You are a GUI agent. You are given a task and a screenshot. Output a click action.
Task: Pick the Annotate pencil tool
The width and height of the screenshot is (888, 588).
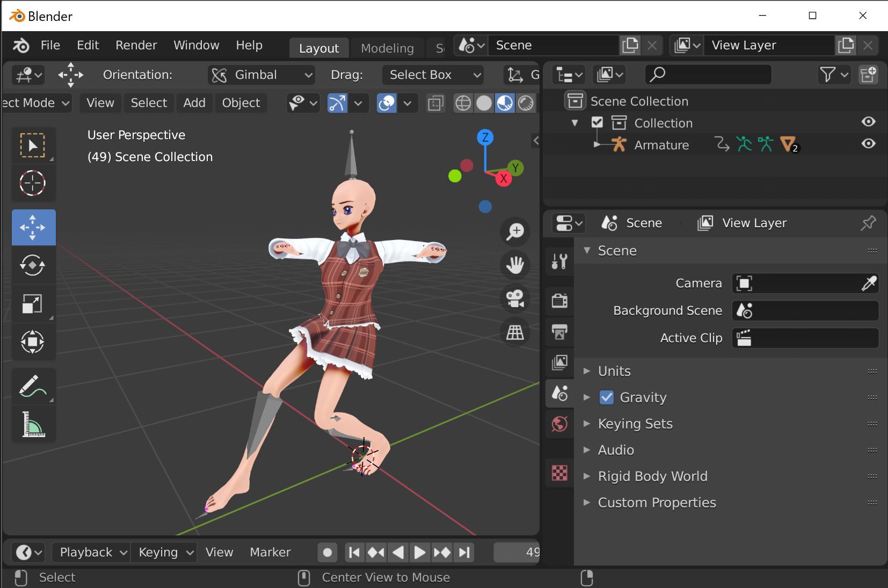click(33, 387)
